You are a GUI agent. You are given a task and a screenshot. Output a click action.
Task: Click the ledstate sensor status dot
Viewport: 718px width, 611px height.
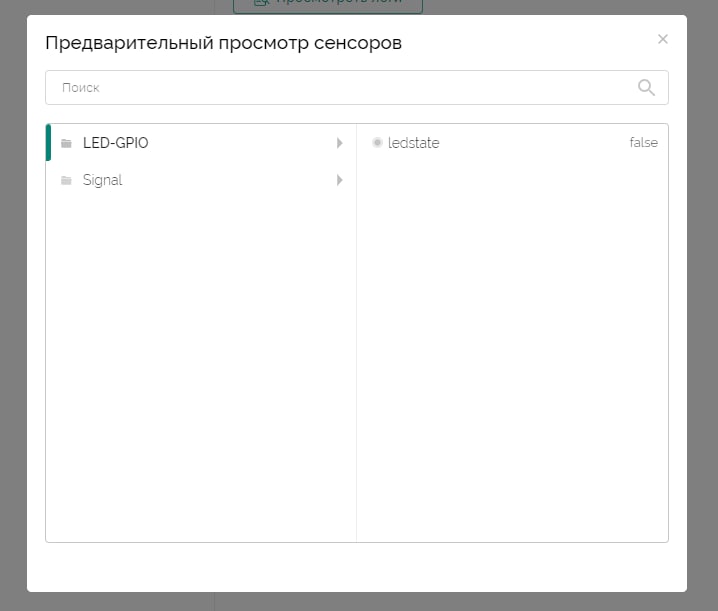[x=377, y=142]
